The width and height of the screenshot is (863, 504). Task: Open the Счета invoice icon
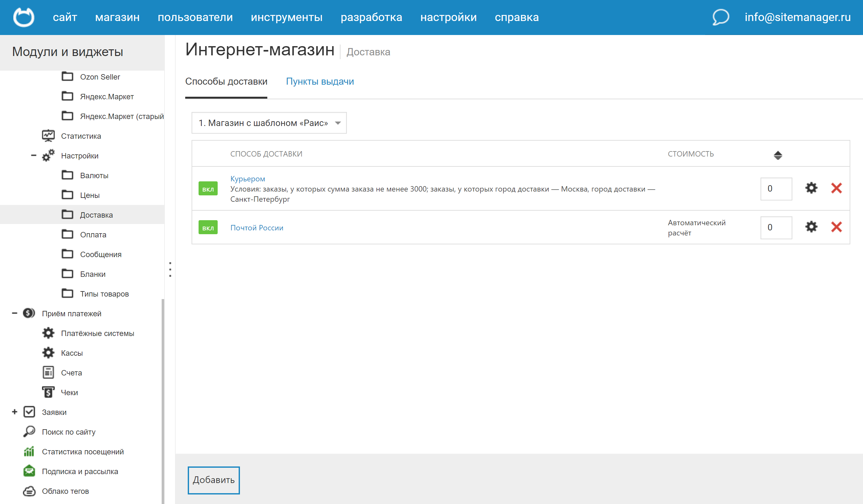tap(48, 372)
